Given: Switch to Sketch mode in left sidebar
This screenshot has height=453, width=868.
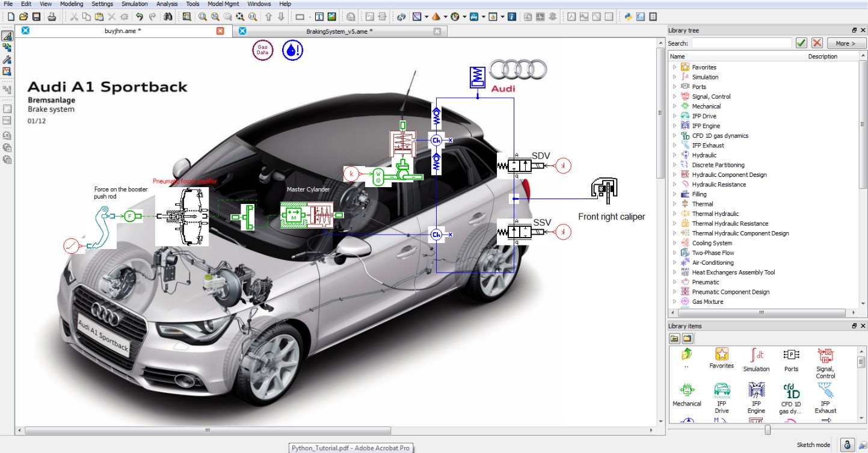Looking at the screenshot, I should point(7,36).
